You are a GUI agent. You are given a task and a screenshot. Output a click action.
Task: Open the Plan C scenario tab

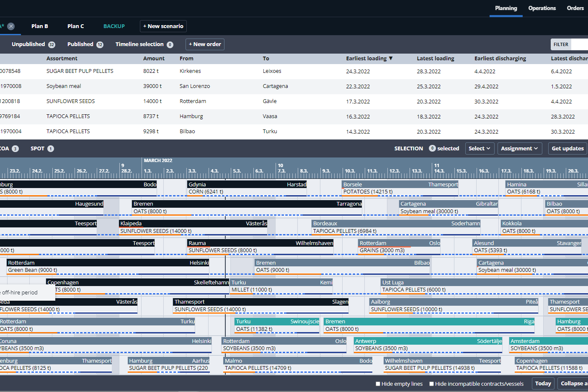[75, 26]
